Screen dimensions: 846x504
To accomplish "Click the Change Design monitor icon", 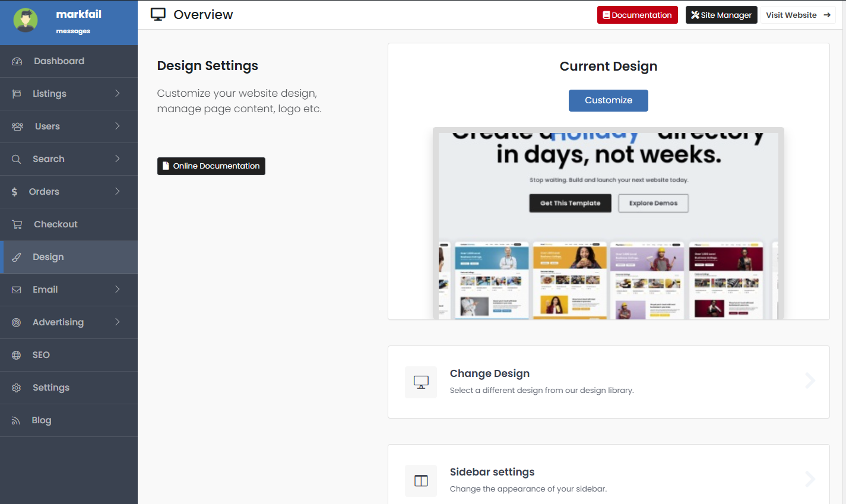I will (421, 382).
